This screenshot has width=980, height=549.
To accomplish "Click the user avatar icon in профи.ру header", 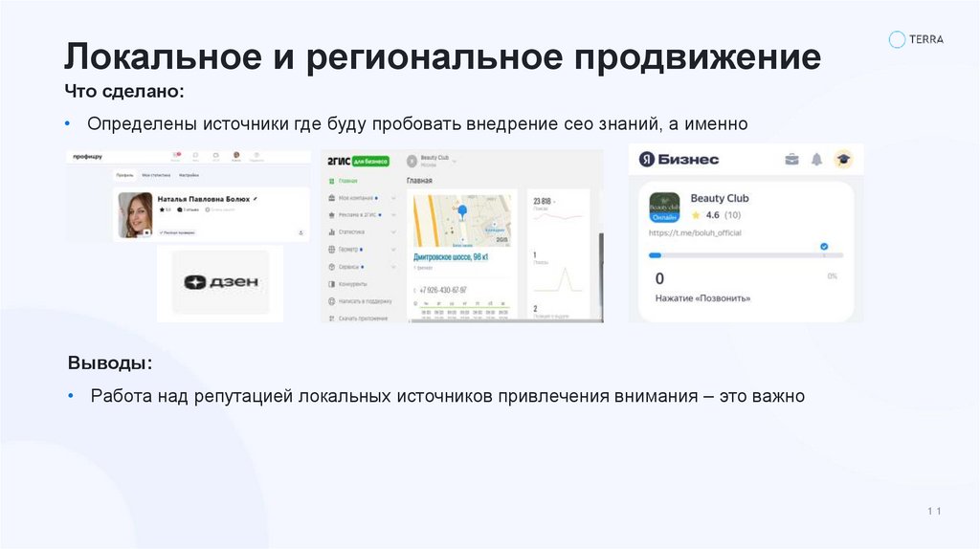I will (236, 156).
